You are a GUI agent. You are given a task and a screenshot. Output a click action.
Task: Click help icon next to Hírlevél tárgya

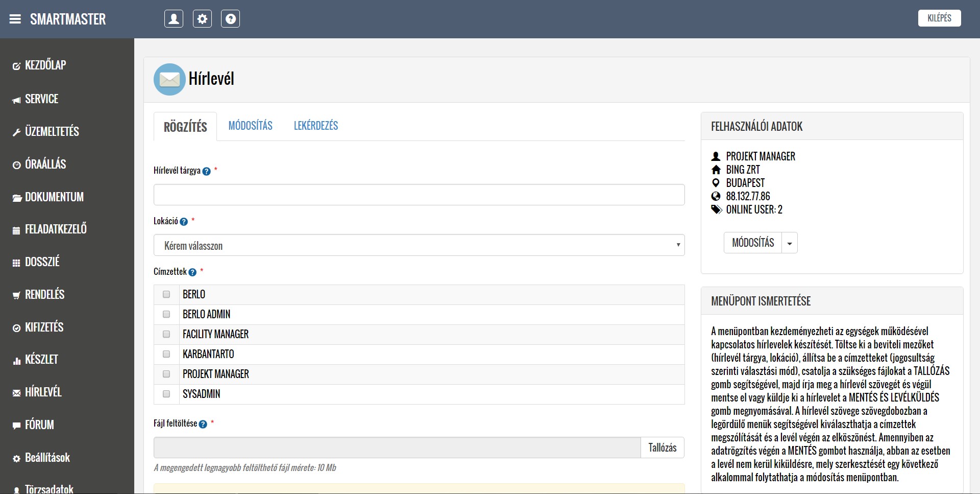pos(206,172)
